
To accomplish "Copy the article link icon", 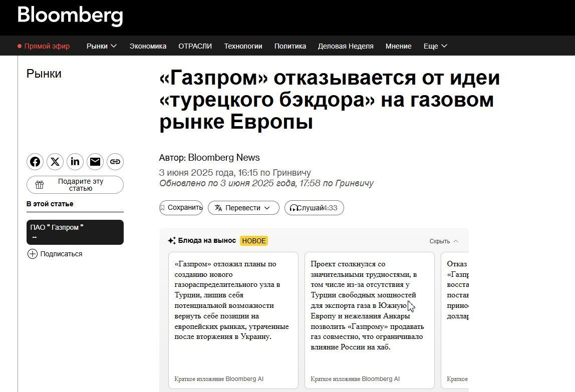I will coord(115,161).
